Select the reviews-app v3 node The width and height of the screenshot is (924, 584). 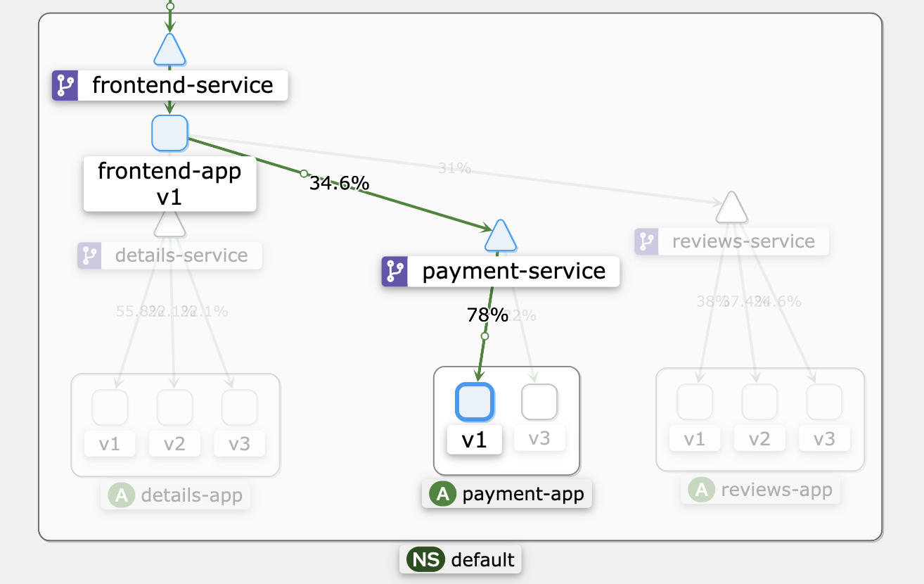point(824,402)
